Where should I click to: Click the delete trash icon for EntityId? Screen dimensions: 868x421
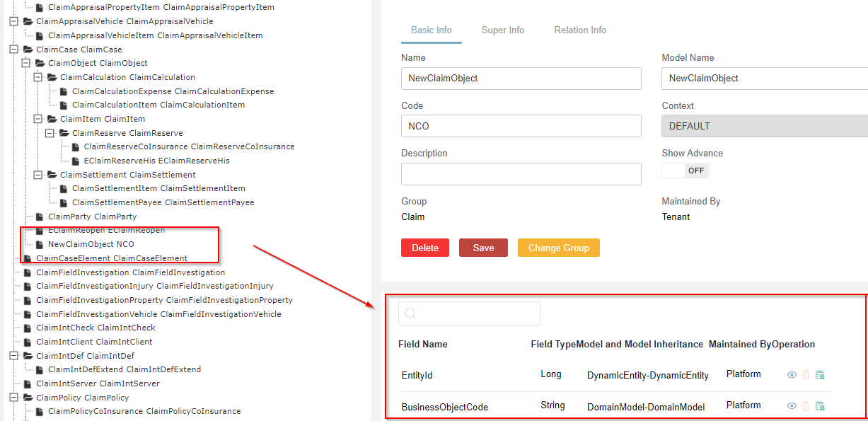tap(806, 375)
